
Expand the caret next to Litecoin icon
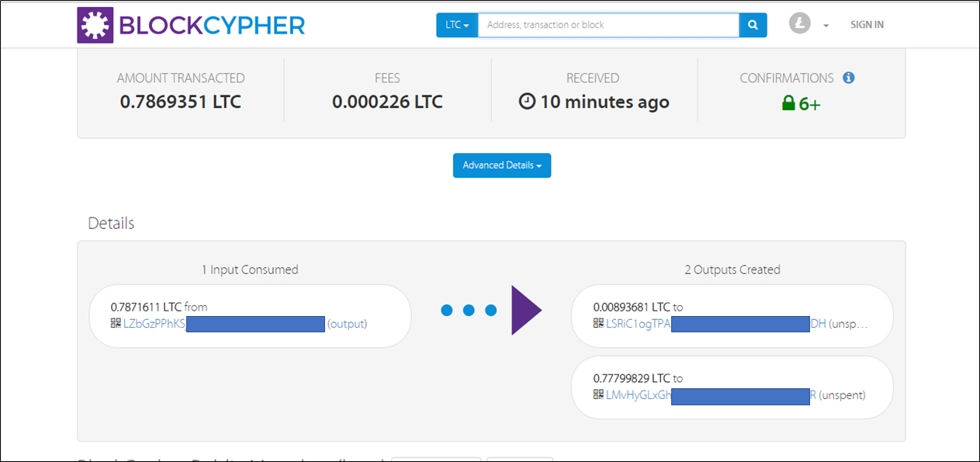click(x=826, y=26)
